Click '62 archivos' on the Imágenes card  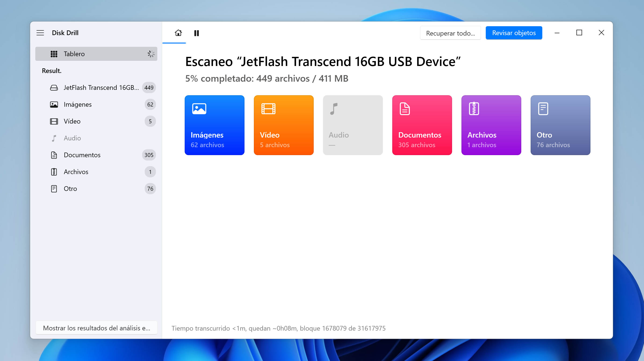coord(208,145)
